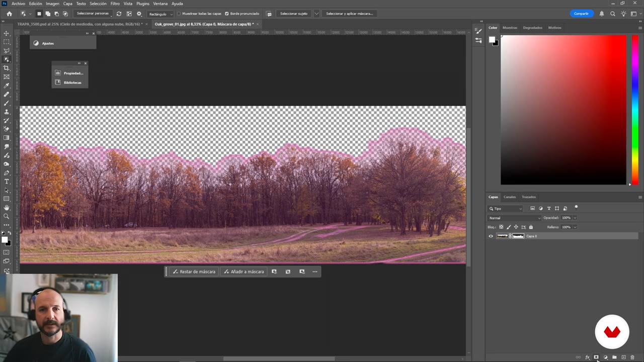Select the Zoom tool in the toolbar
This screenshot has width=644, height=362.
(x=7, y=216)
